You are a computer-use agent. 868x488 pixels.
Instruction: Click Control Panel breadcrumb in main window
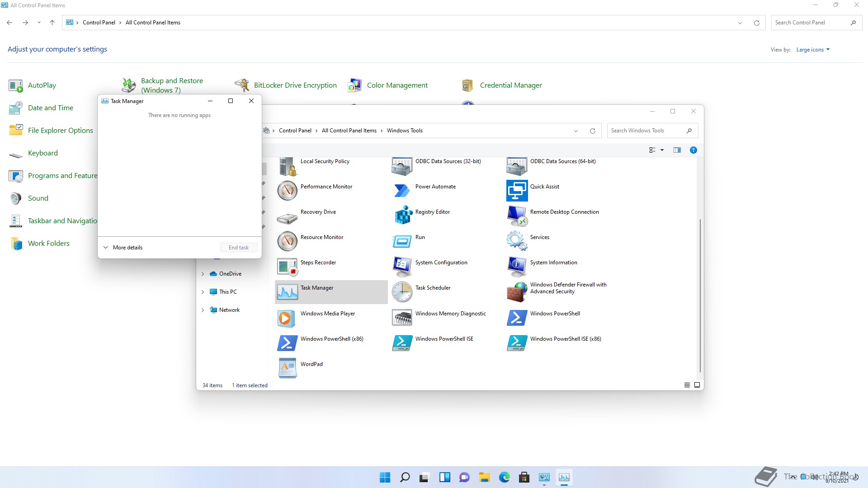tap(99, 23)
